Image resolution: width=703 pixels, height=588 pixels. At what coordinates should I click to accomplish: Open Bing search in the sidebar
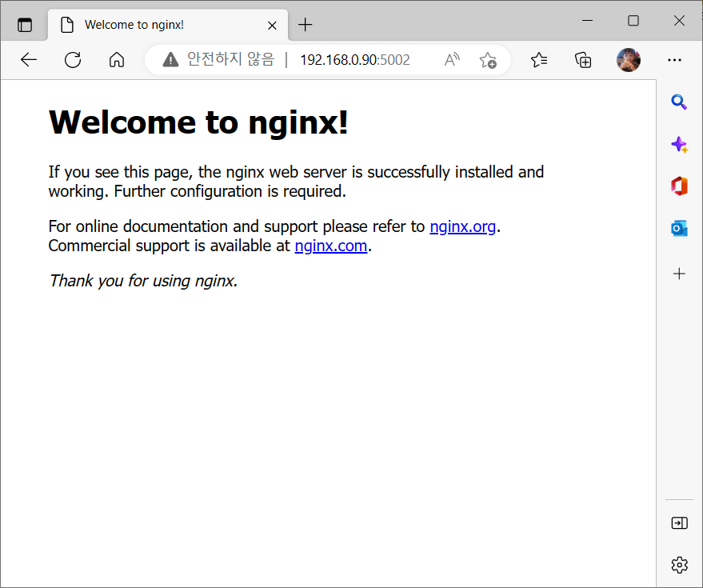679,102
